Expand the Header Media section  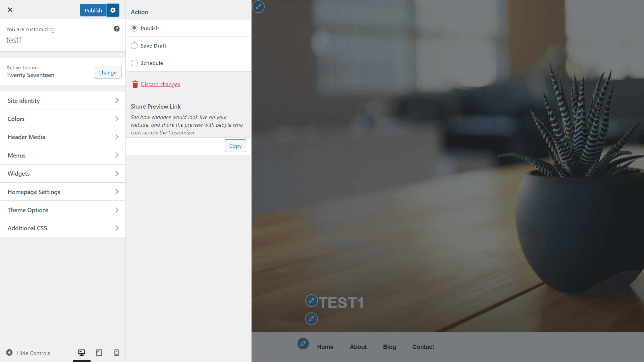63,137
